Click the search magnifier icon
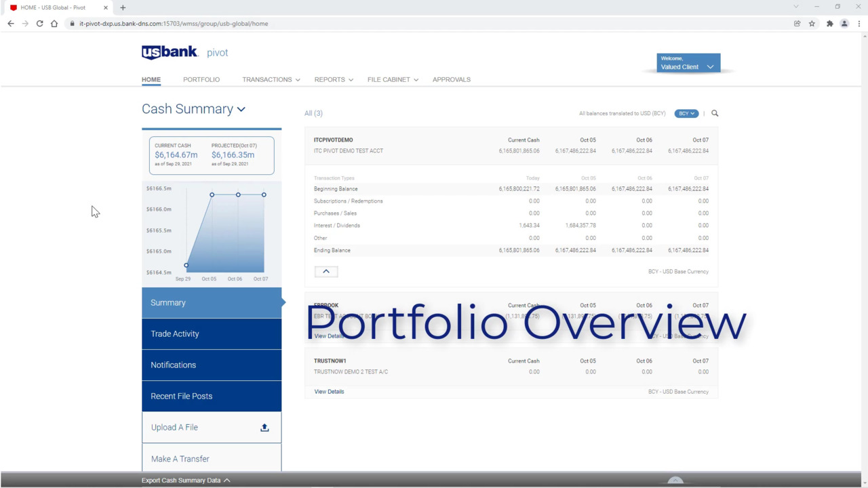The width and height of the screenshot is (868, 488). [715, 113]
